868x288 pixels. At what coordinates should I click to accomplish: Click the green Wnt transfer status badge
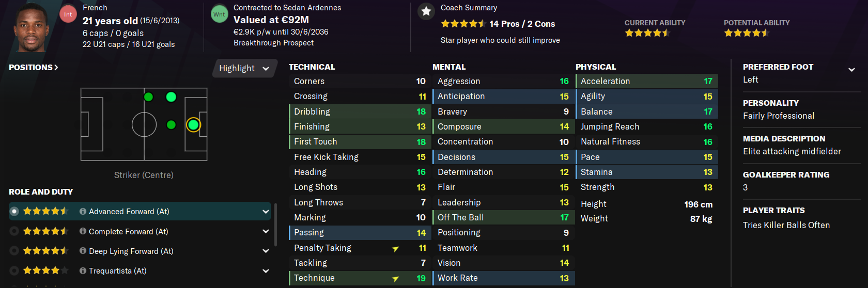219,14
